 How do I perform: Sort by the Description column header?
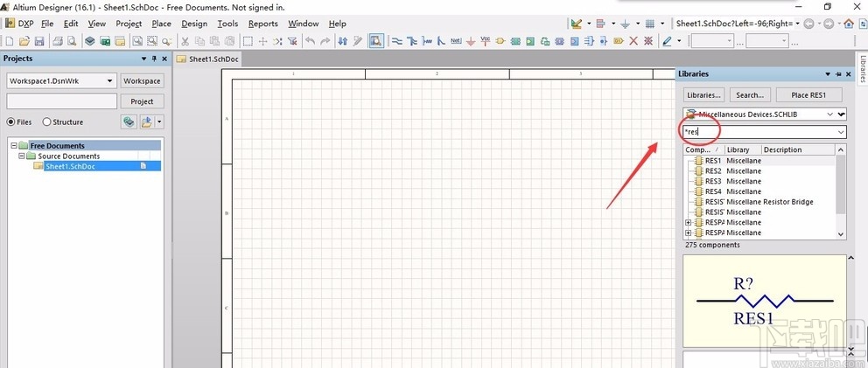click(798, 149)
